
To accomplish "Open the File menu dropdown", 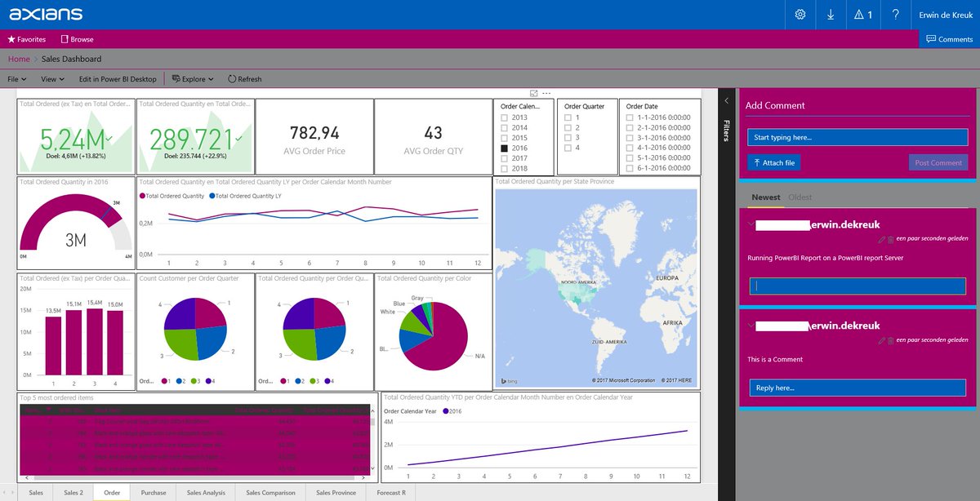I will click(16, 78).
